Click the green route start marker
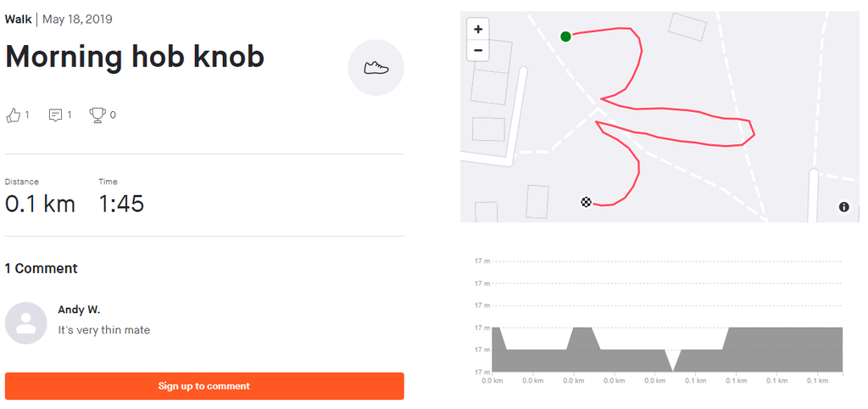Viewport: 868px width, 409px height. coord(565,36)
